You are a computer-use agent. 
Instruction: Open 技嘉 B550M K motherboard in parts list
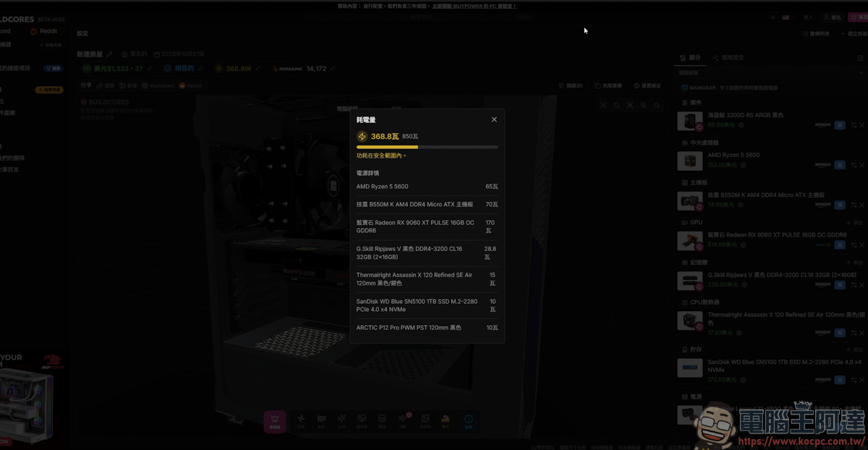point(766,195)
